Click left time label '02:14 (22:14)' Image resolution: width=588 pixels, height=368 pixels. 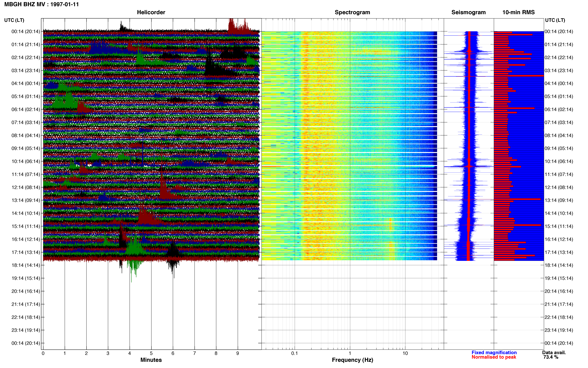click(x=26, y=57)
